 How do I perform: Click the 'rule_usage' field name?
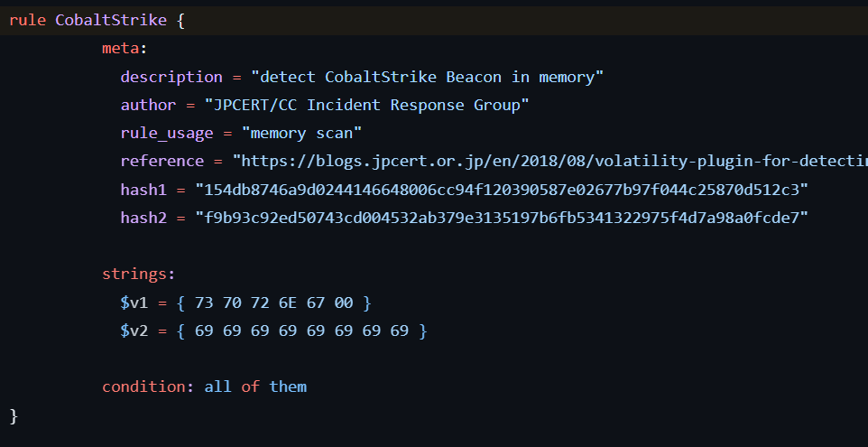[167, 133]
